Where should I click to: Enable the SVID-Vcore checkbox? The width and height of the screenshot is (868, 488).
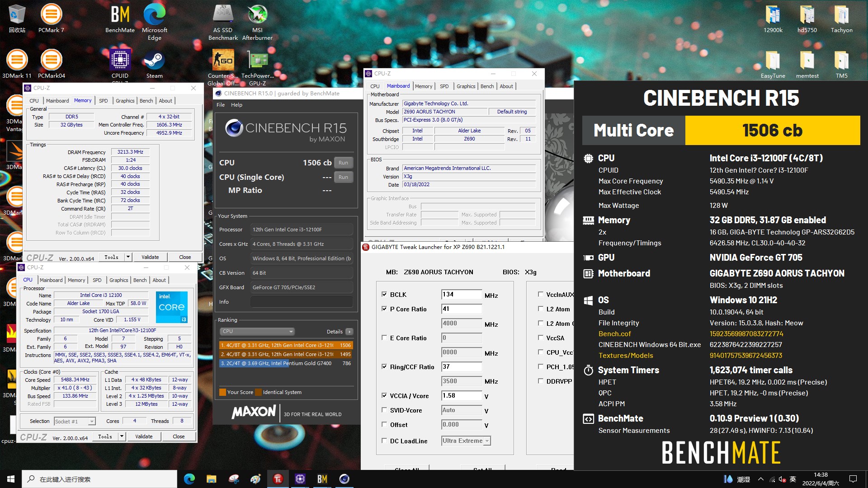(384, 410)
